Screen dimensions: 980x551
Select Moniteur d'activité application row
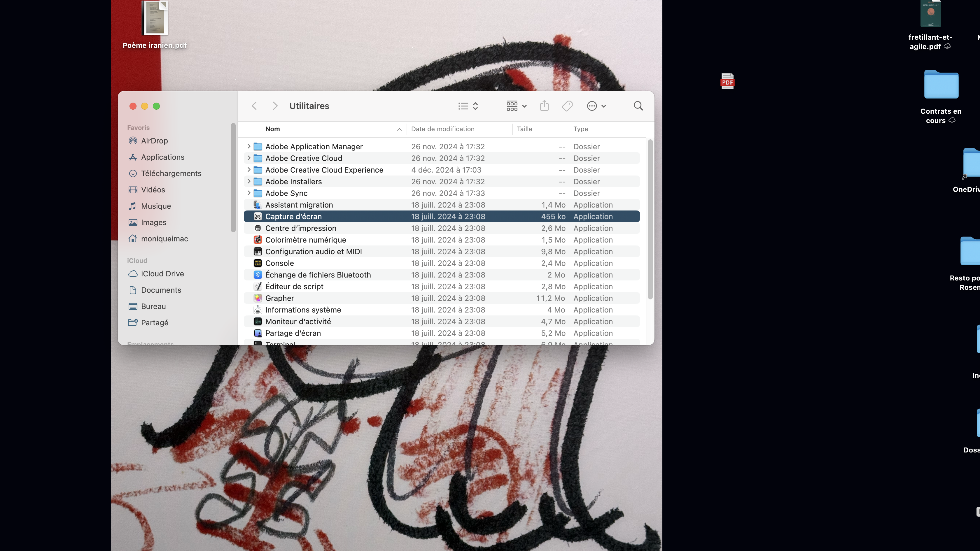click(x=298, y=321)
